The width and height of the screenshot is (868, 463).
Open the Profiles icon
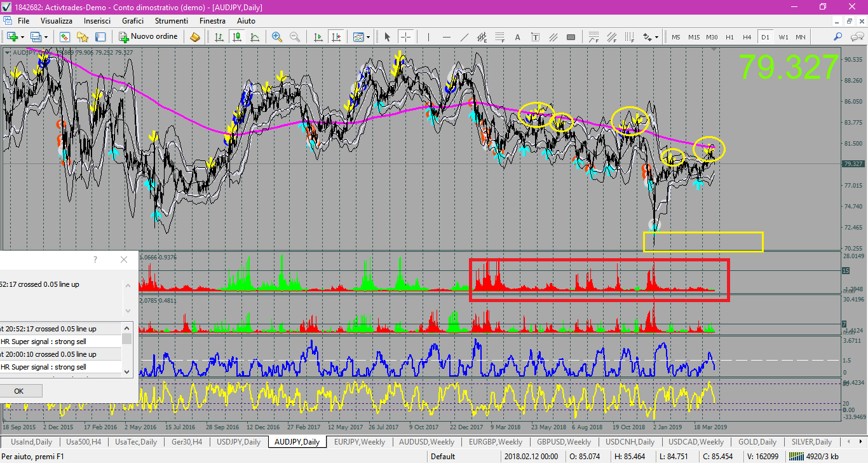(x=36, y=37)
